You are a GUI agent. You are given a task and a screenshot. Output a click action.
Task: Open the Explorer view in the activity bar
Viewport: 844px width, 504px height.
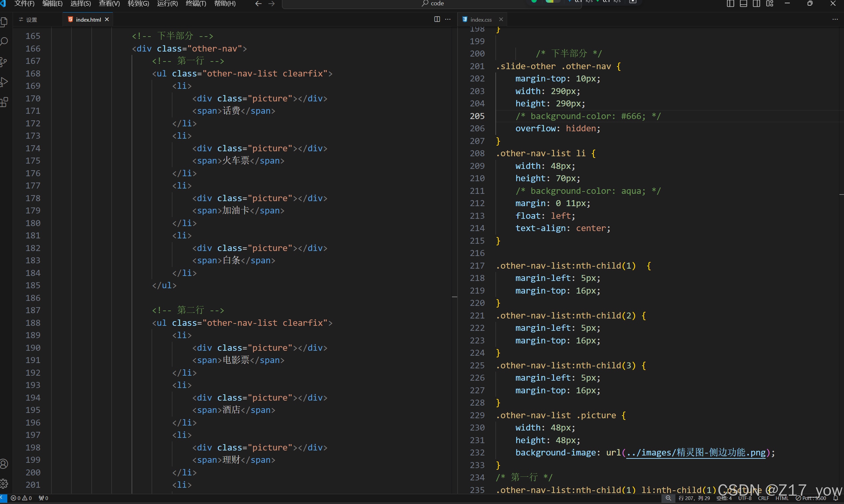click(x=4, y=22)
